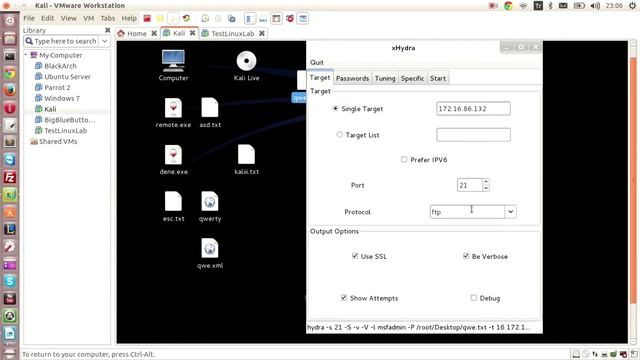Select the Single Target radio button
Image resolution: width=640 pixels, height=360 pixels.
tap(336, 109)
